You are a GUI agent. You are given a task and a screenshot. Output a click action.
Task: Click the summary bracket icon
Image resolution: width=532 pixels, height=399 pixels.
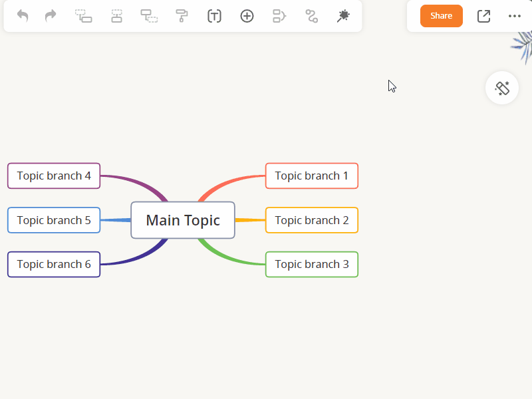click(279, 16)
